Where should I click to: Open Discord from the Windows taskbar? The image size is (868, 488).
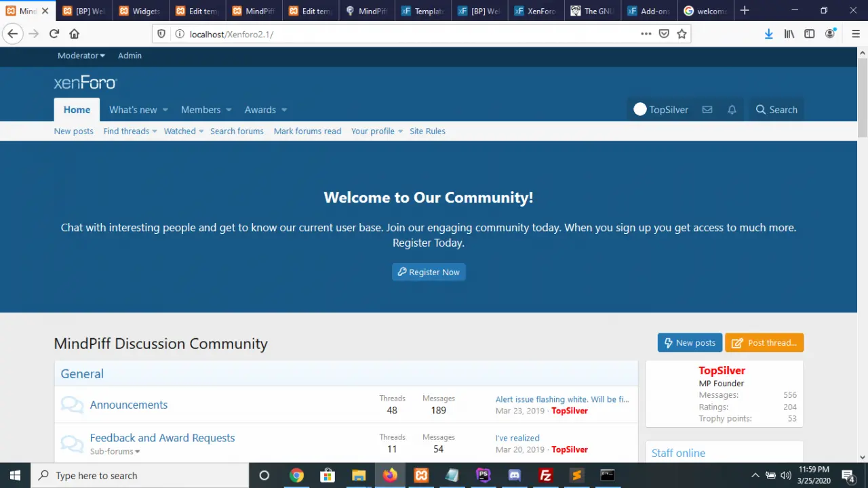coord(514,475)
